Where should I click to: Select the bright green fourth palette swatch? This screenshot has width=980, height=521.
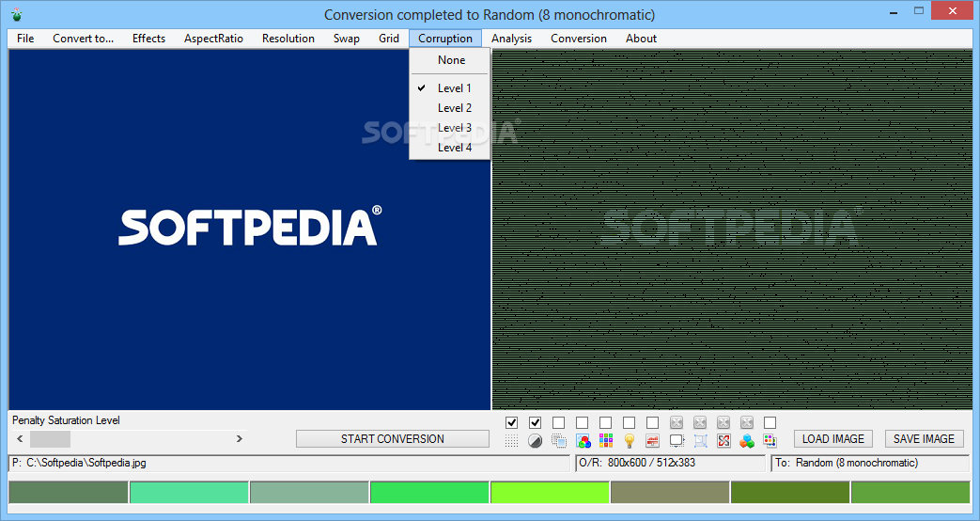(x=429, y=492)
